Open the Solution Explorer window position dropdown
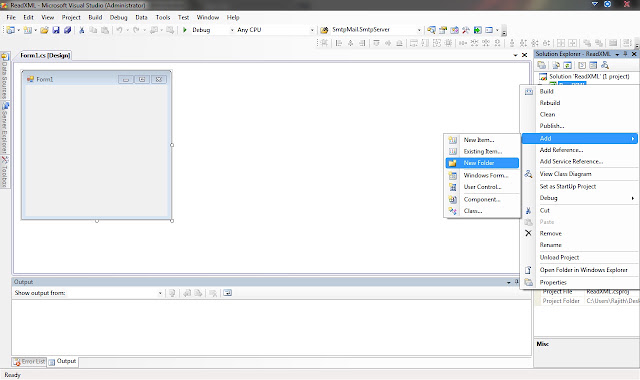 coord(617,54)
